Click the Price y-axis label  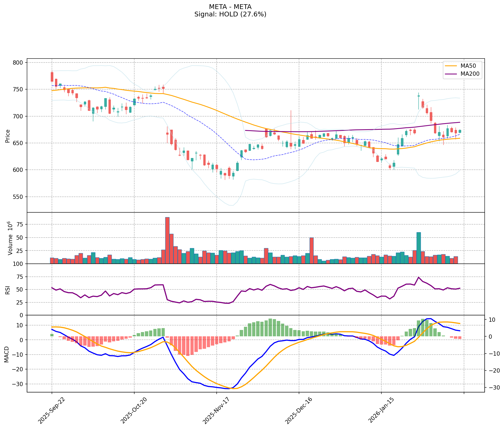[x=8, y=136]
